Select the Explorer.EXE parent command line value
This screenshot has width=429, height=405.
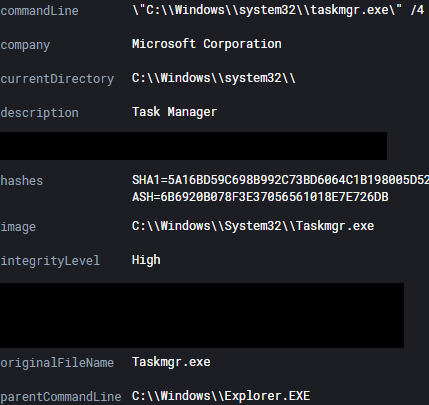pos(221,396)
